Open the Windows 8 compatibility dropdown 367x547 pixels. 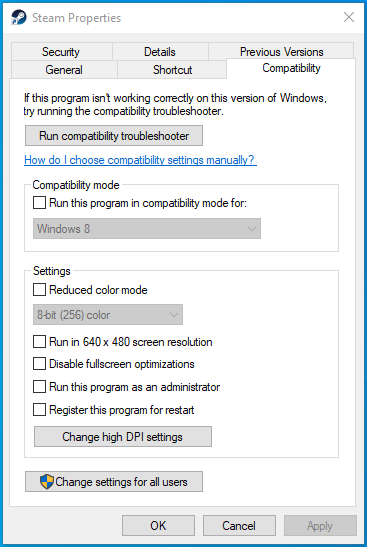[147, 229]
